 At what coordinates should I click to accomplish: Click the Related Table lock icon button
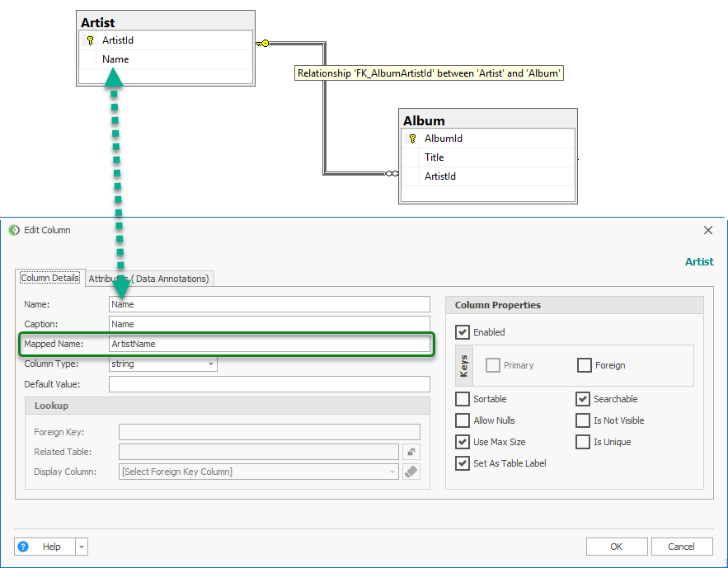click(411, 452)
